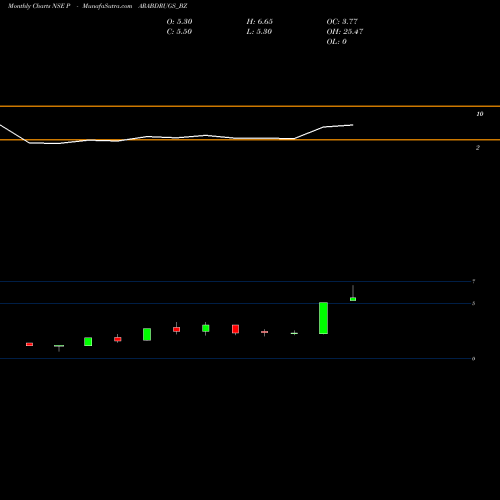Select the low value L: 5.30

(x=259, y=32)
